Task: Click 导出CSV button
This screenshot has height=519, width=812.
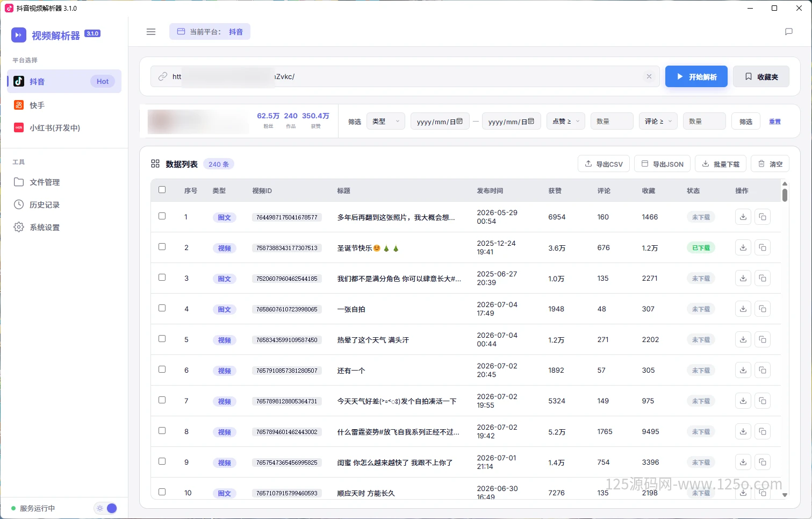Action: 603,164
